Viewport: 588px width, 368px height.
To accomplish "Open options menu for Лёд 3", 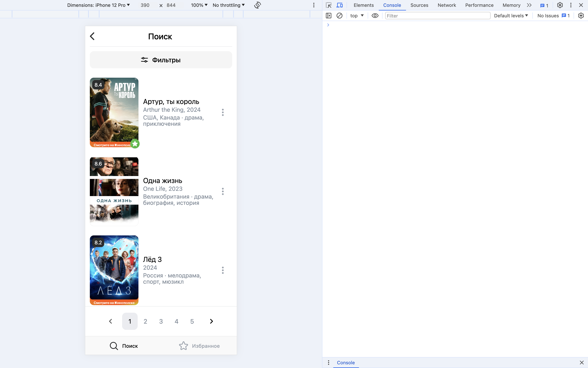I will tap(223, 270).
